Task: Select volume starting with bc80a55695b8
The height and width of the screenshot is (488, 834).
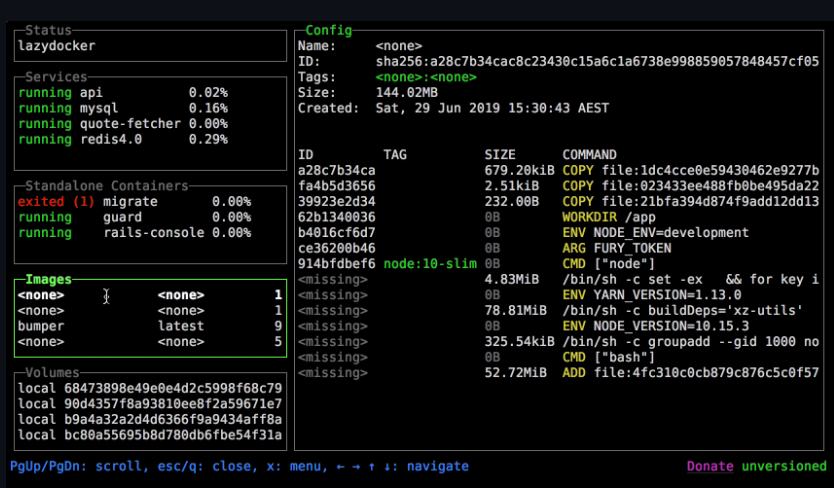Action: (x=150, y=435)
